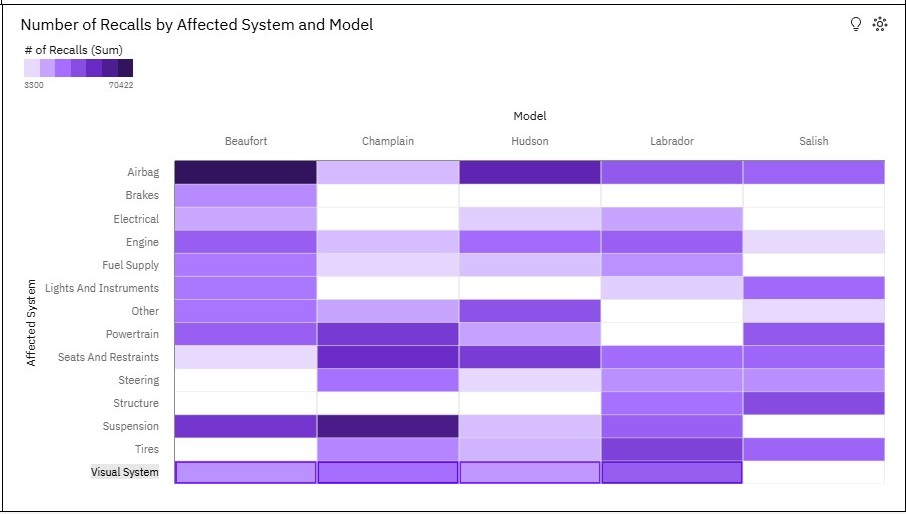Click the Airbag row label
This screenshot has height=514, width=906.
coord(143,172)
